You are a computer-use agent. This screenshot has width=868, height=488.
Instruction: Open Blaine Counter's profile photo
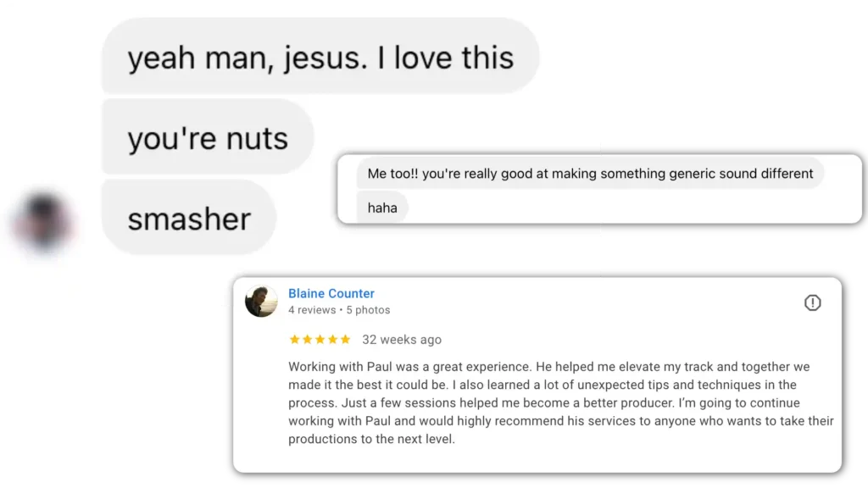point(261,301)
